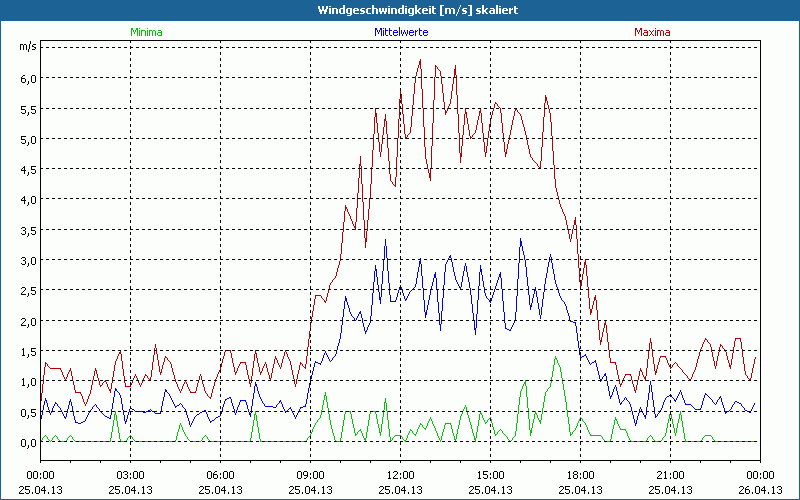
Task: Click the 5,0 y-axis value
Action: point(28,139)
